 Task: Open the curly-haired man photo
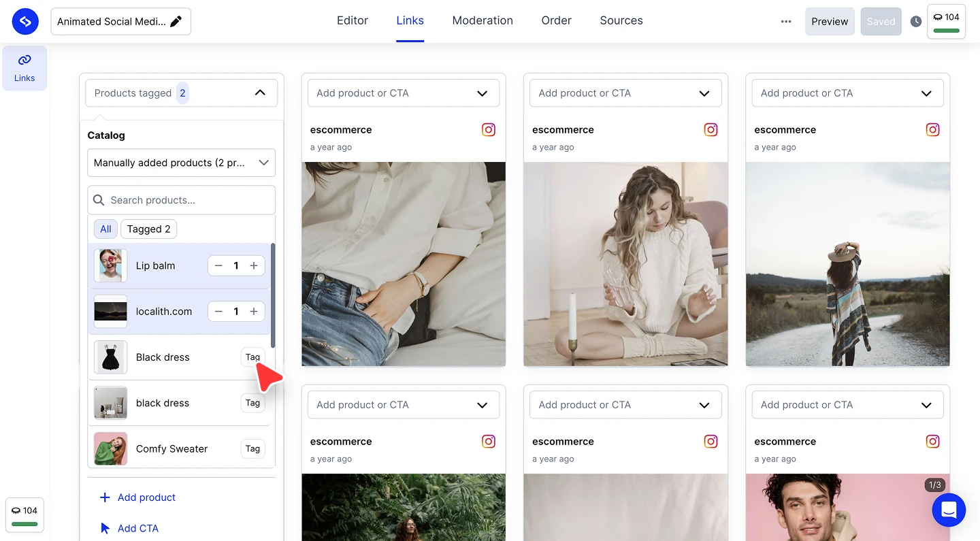(847, 507)
